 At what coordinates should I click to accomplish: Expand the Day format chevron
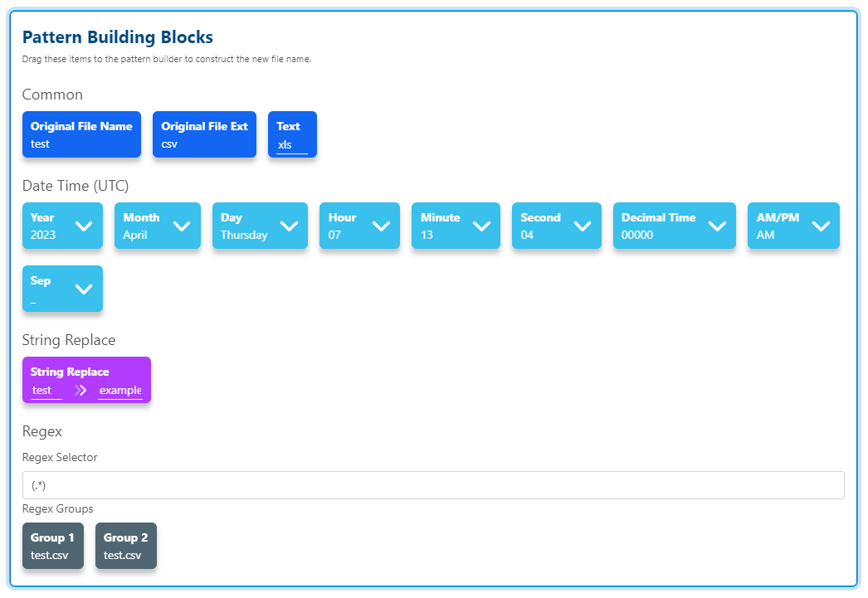[x=289, y=226]
